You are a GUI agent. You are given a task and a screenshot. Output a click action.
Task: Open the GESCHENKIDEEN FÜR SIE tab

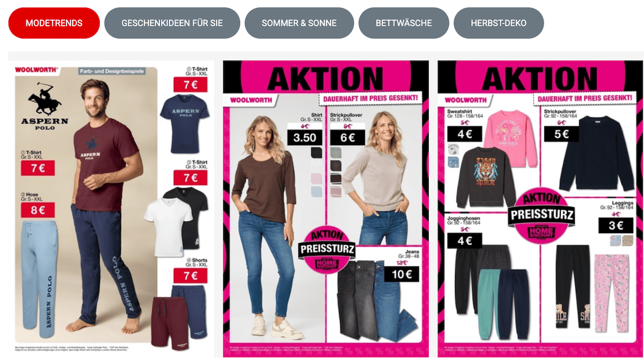pos(172,23)
